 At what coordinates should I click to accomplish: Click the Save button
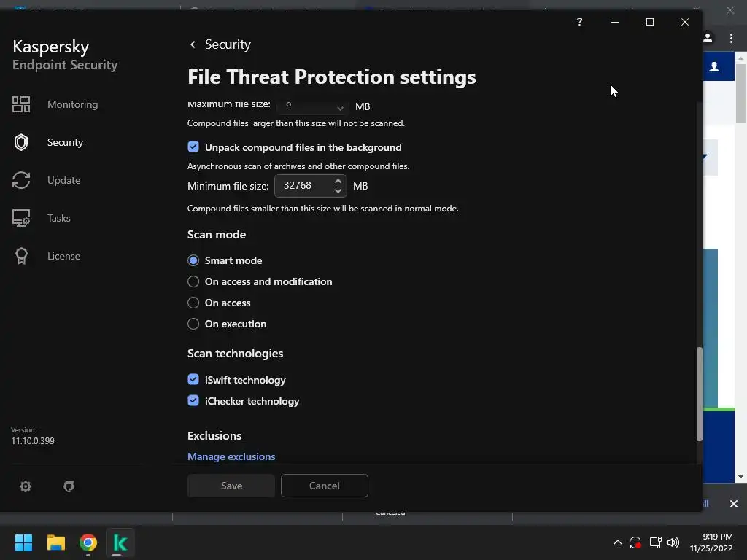(x=231, y=486)
